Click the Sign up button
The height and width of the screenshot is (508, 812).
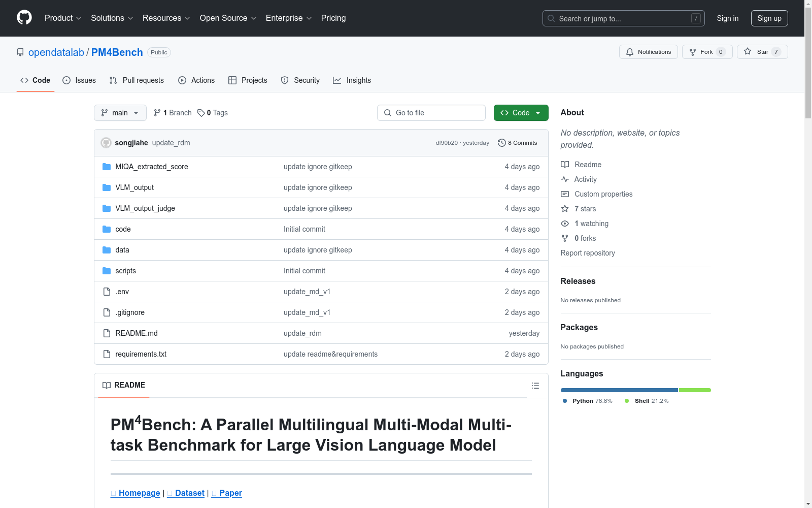click(x=769, y=18)
